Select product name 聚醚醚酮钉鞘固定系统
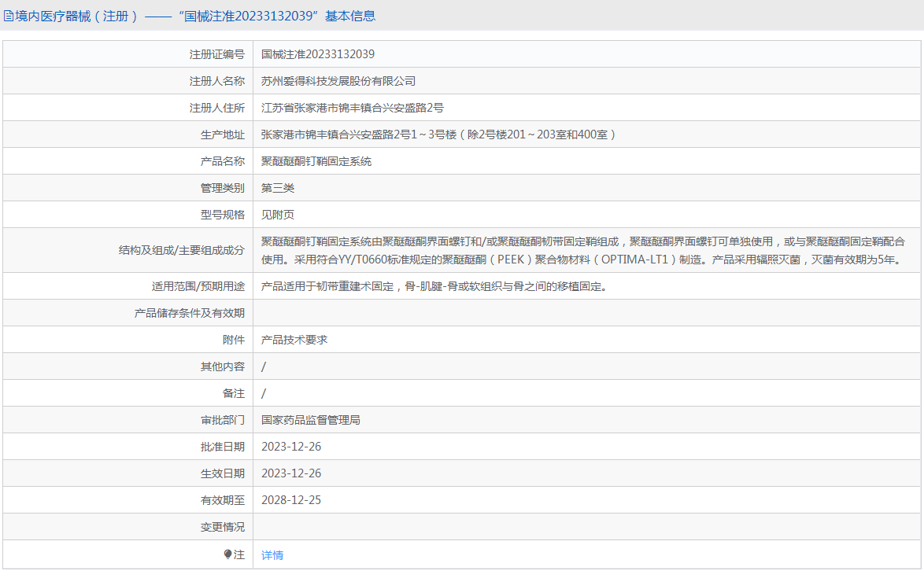This screenshot has height=578, width=924. (x=316, y=161)
